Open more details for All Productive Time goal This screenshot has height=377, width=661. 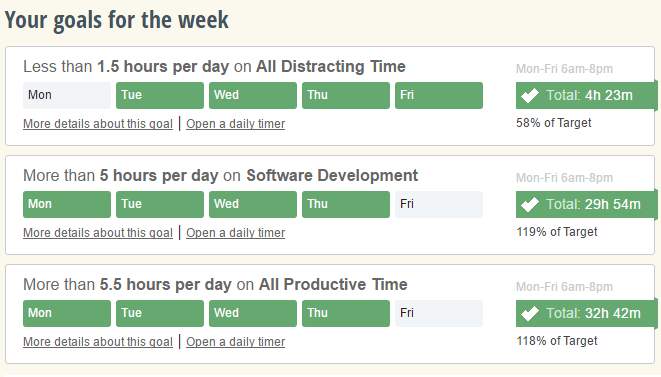(98, 342)
